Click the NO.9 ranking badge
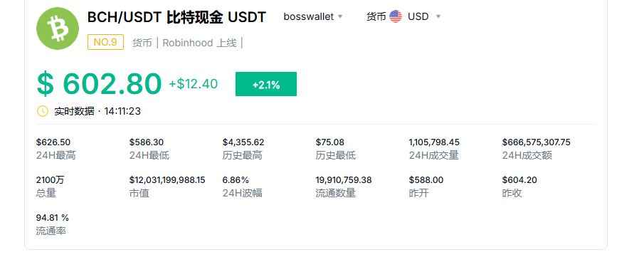 point(105,42)
